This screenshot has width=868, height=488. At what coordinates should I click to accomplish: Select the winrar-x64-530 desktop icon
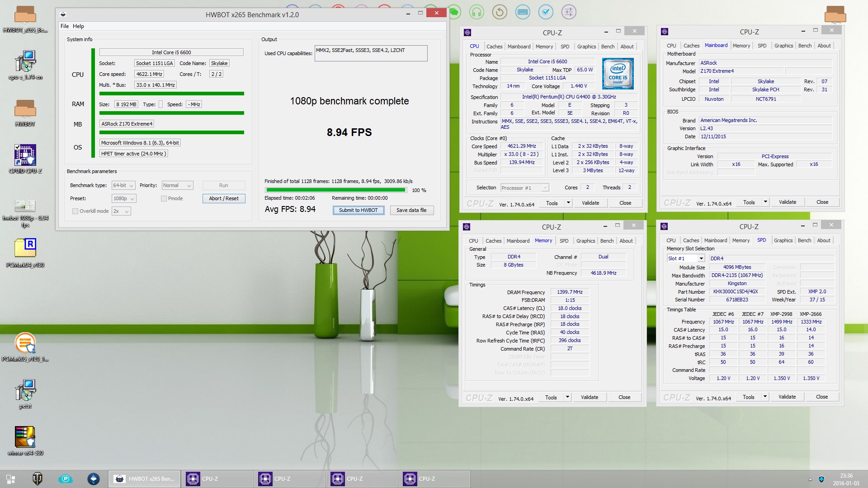(25, 441)
